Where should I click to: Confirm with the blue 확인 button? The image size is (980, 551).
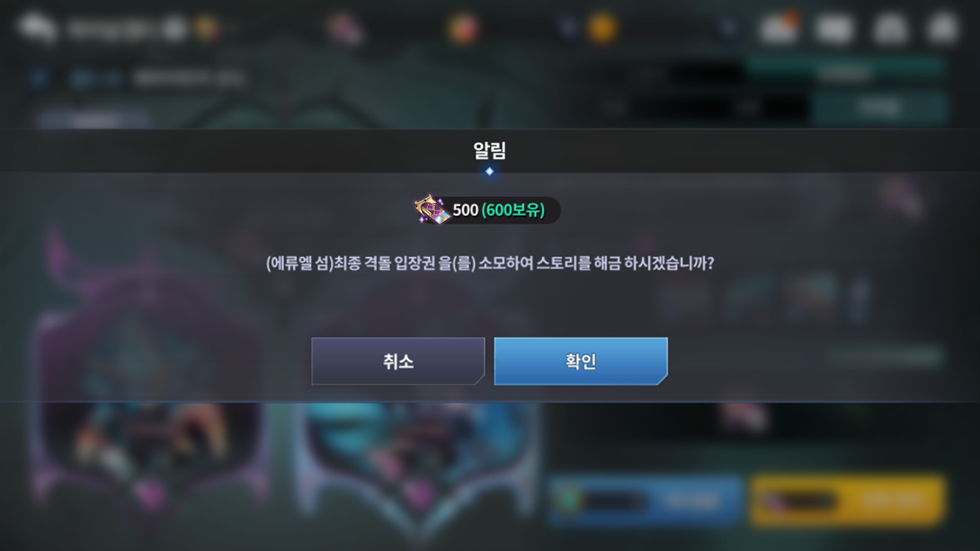coord(581,361)
